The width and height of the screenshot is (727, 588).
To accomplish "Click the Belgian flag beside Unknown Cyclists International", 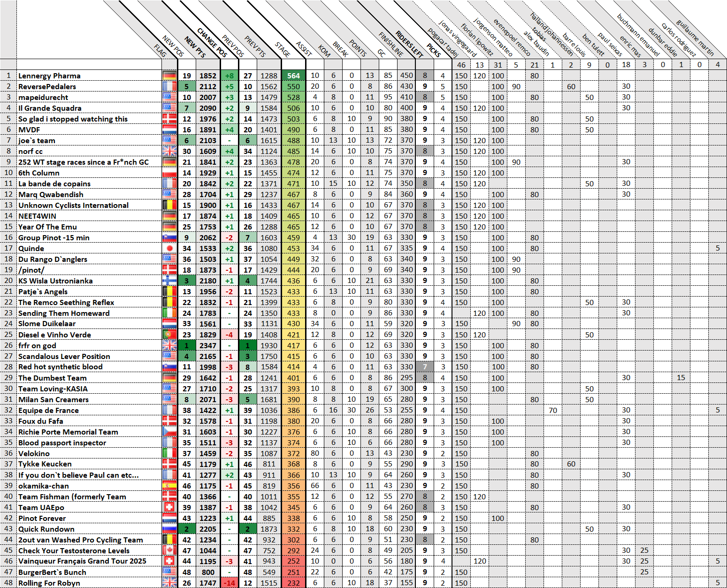I will [169, 205].
